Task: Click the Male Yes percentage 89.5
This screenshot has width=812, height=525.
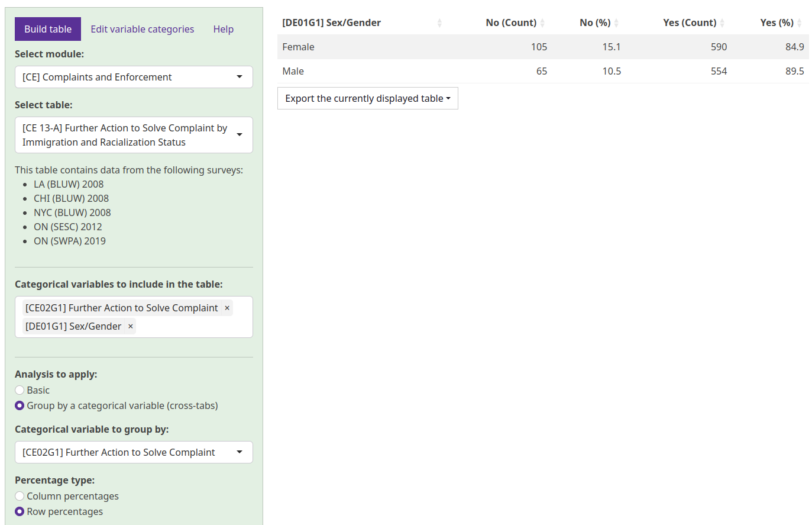Action: 794,71
